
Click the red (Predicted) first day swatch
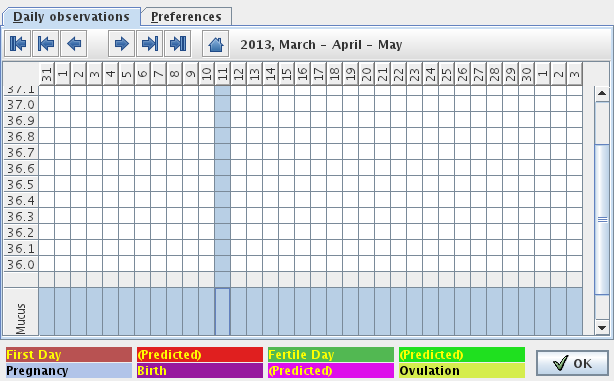coord(200,355)
